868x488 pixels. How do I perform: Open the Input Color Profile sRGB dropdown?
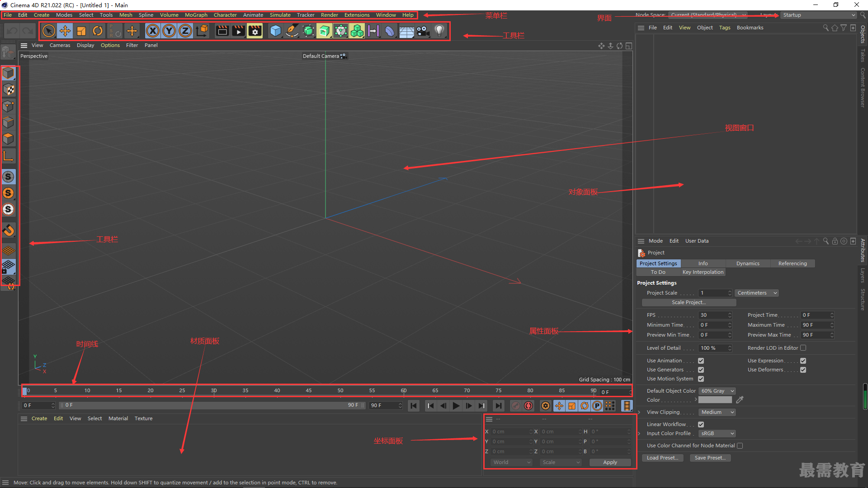pyautogui.click(x=717, y=433)
